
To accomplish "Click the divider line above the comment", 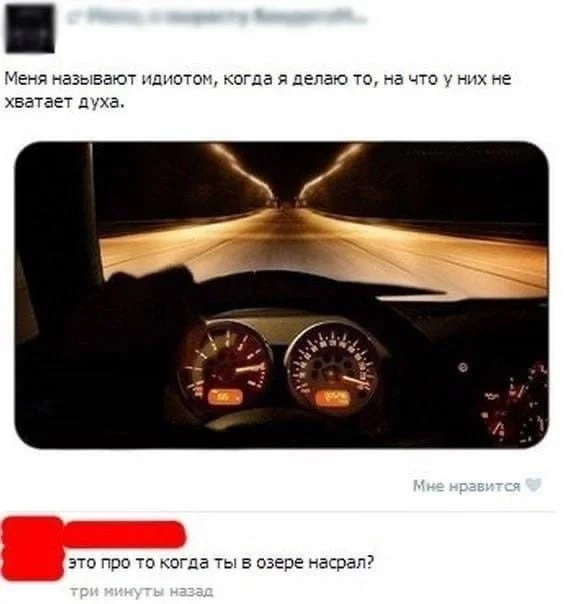I will pyautogui.click(x=281, y=512).
